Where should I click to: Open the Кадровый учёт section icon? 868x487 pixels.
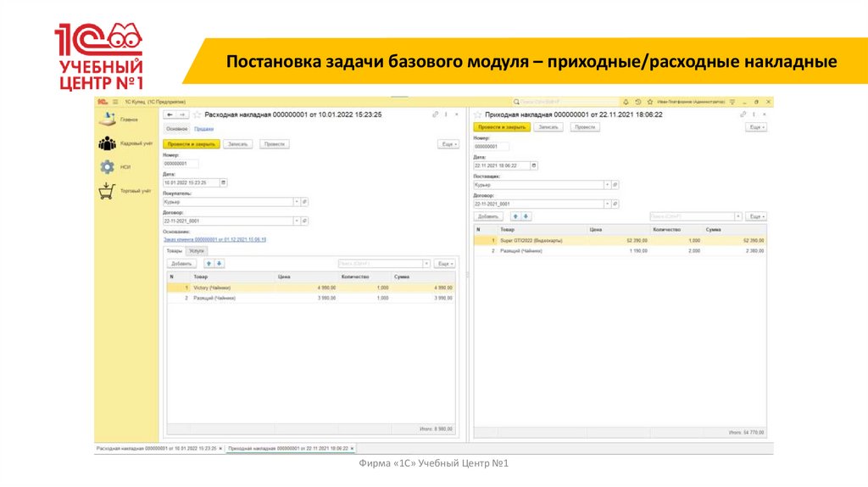click(107, 143)
